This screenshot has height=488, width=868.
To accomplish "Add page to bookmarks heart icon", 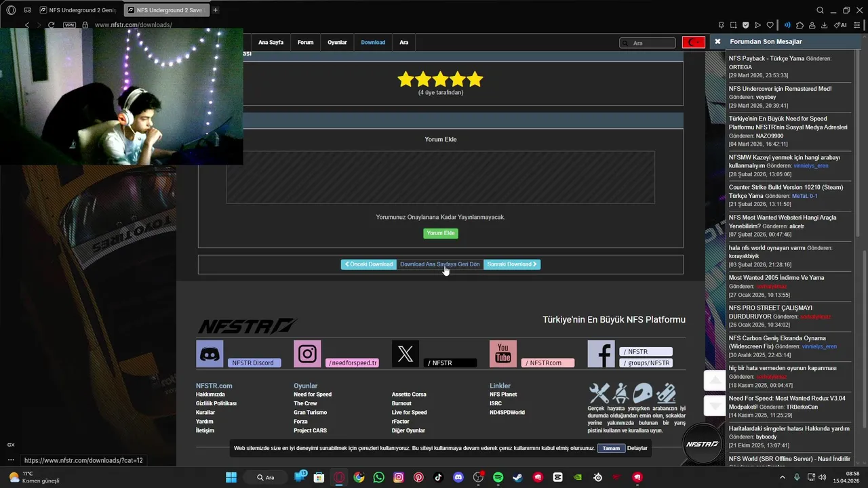I will click(770, 25).
